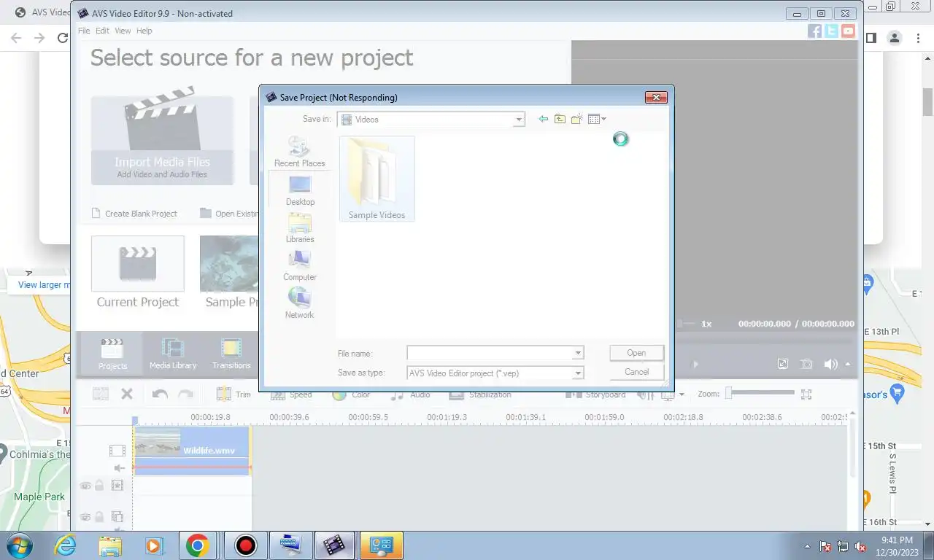Show hidden system tray icons
Image resolution: width=934 pixels, height=560 pixels.
tap(807, 546)
